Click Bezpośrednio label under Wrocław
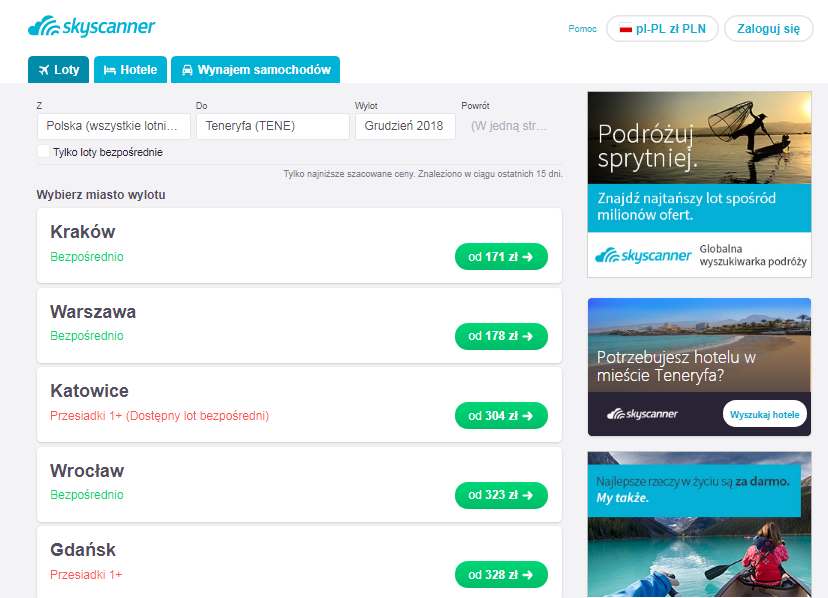The width and height of the screenshot is (828, 598). 87,495
